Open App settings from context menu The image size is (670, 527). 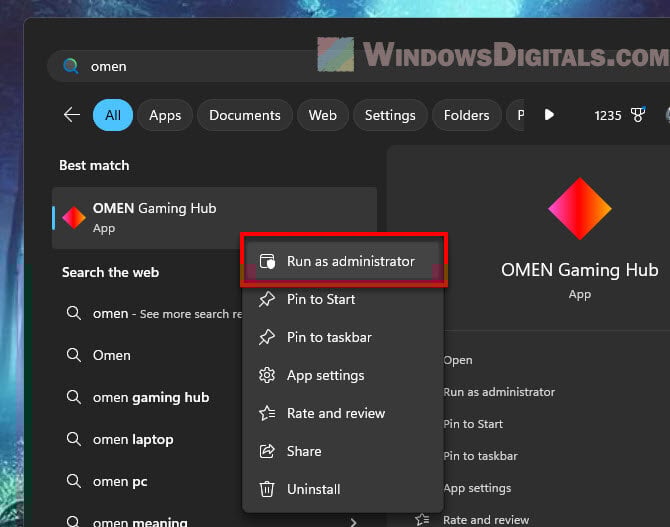[x=344, y=375]
